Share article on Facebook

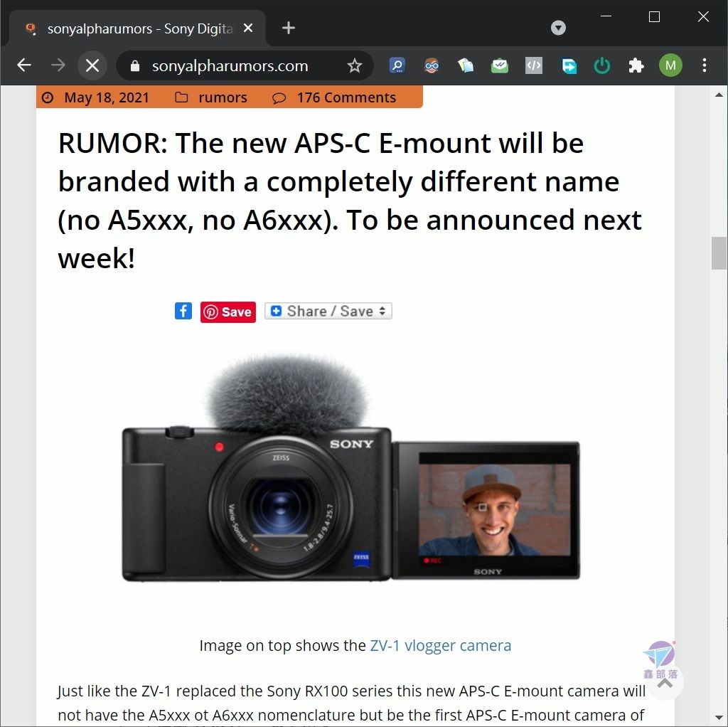click(183, 311)
